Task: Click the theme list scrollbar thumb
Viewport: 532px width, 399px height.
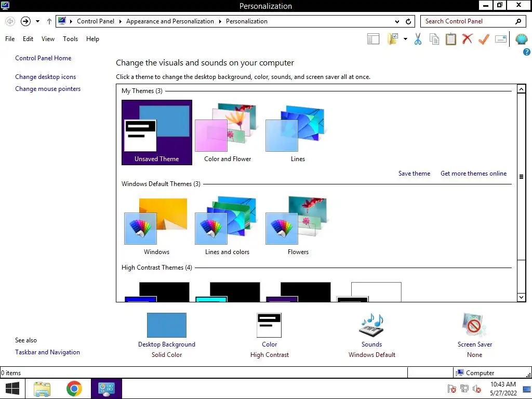Action: point(521,177)
